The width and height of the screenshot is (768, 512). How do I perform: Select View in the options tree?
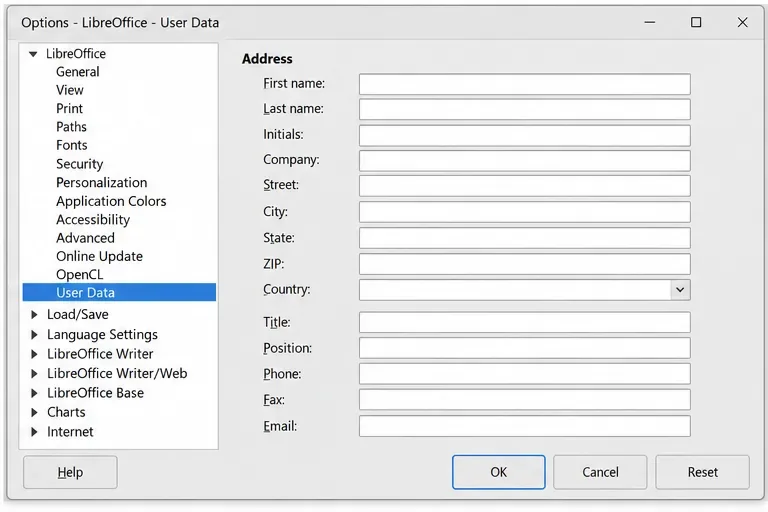tap(70, 90)
